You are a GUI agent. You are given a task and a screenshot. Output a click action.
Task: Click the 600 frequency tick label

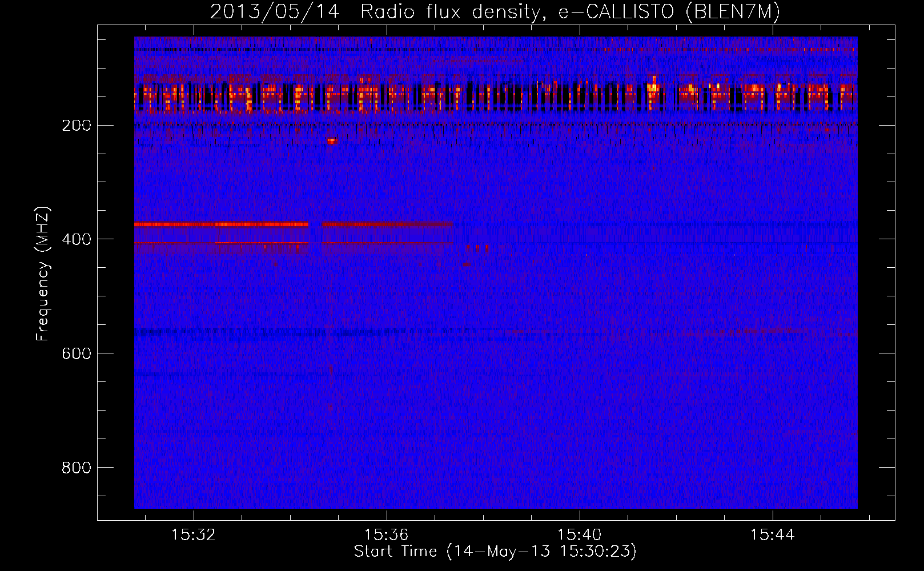click(x=77, y=353)
